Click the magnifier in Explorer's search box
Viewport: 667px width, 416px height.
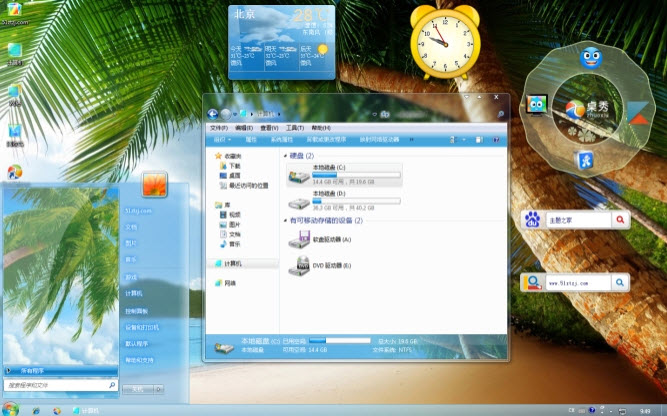click(x=501, y=114)
